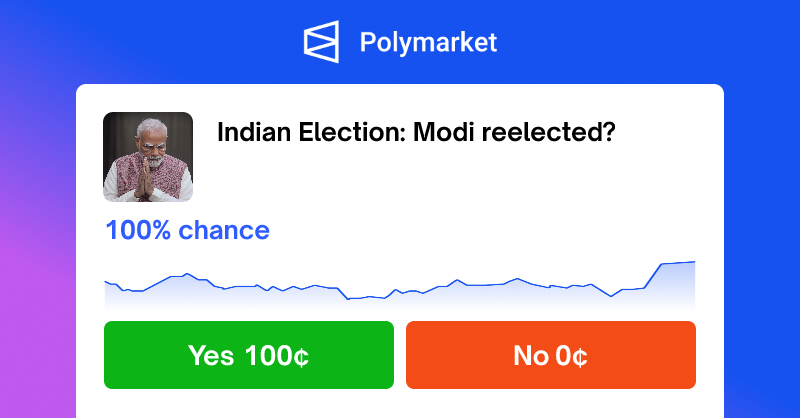
Task: Click the cent symbol on the No button
Action: (580, 357)
